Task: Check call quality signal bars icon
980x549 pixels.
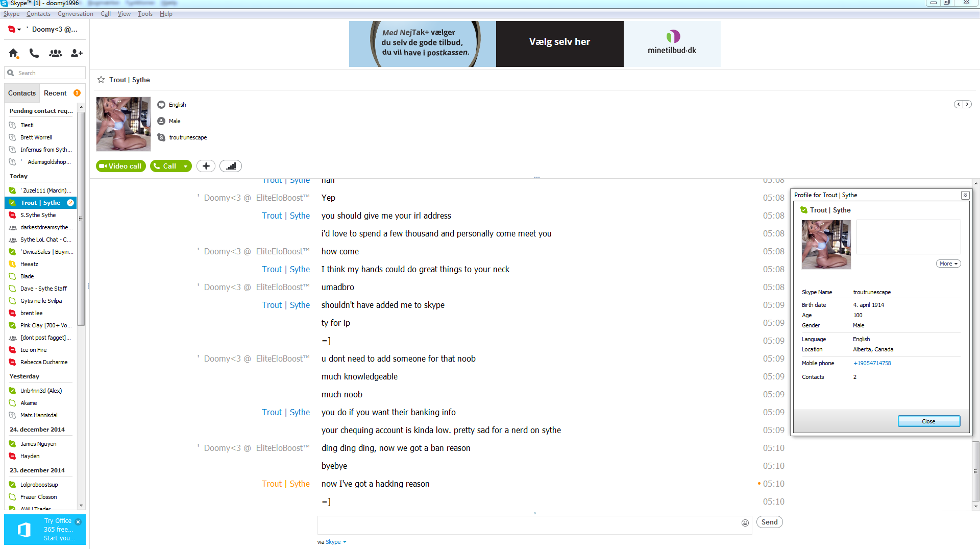Action: [231, 166]
